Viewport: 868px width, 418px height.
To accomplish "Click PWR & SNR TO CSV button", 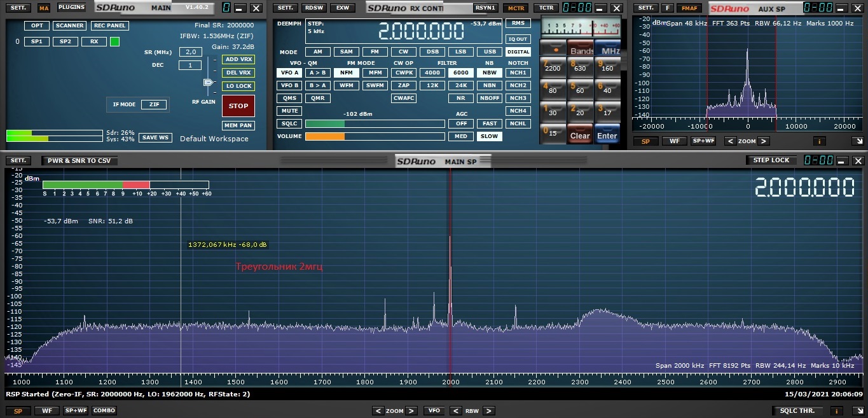I will [79, 160].
